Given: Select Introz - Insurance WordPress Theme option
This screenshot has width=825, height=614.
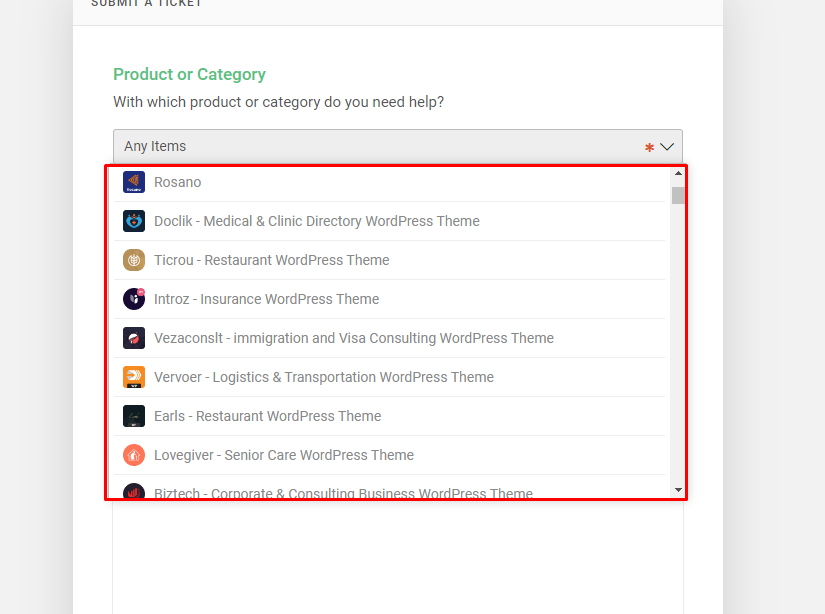Looking at the screenshot, I should (266, 299).
